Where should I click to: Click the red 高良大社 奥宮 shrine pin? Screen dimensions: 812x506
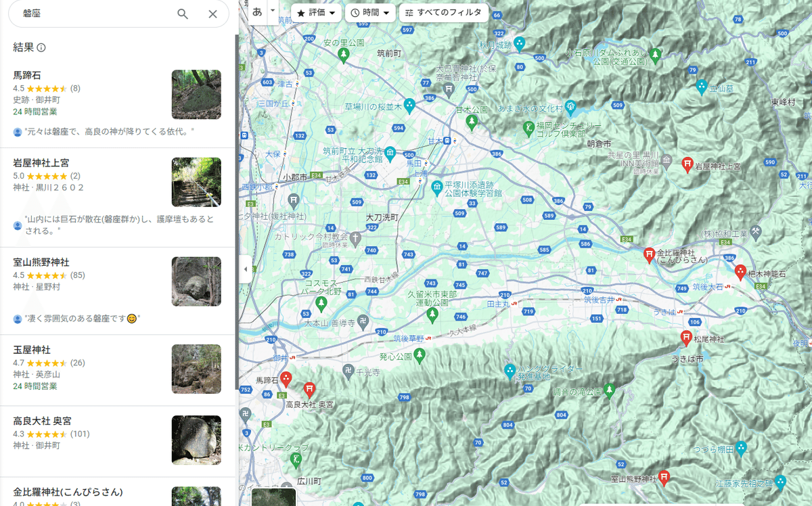click(310, 390)
